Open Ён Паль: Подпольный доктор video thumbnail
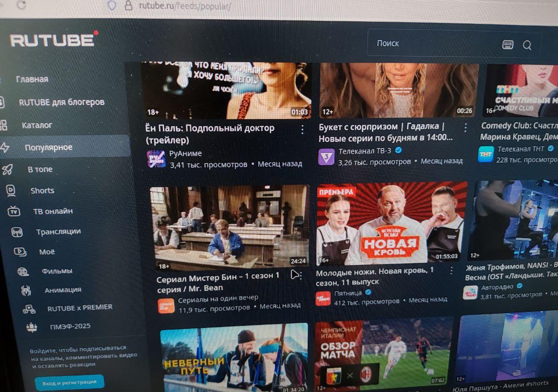This screenshot has height=392, width=558. (226, 90)
